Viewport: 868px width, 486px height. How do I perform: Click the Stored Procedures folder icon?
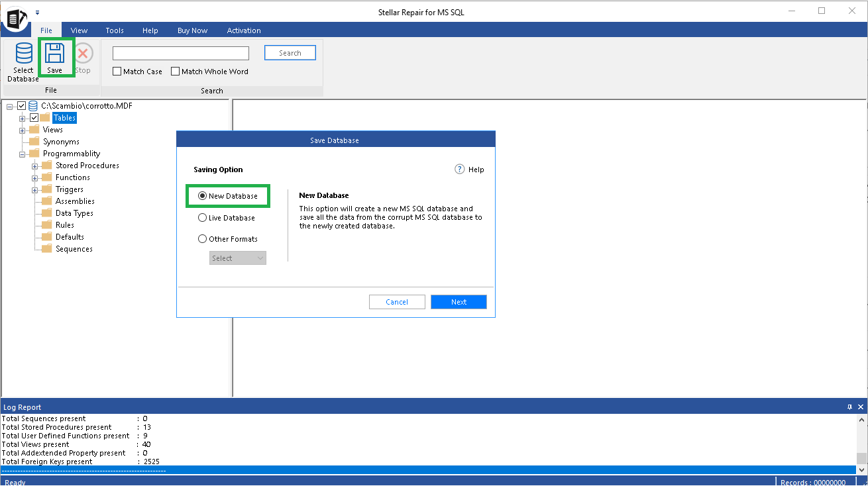pos(47,166)
